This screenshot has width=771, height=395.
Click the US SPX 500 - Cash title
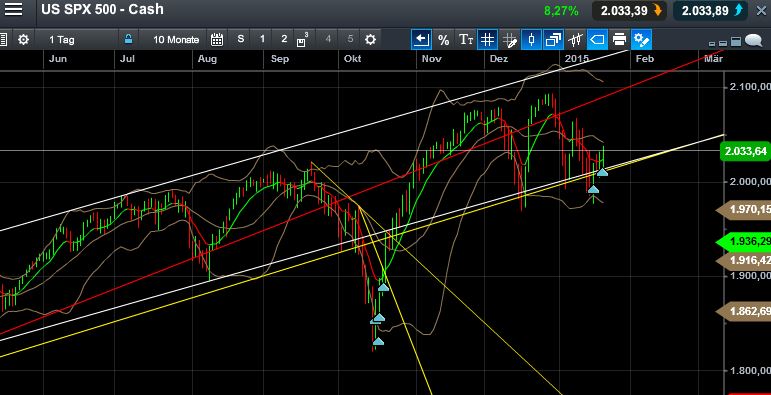click(x=102, y=9)
